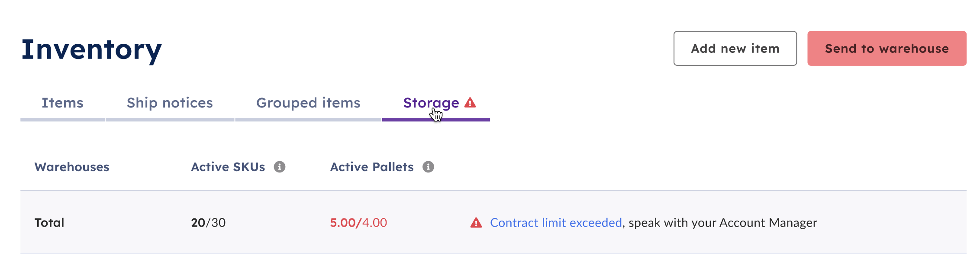Click the 20/30 active SKUs value

[208, 223]
